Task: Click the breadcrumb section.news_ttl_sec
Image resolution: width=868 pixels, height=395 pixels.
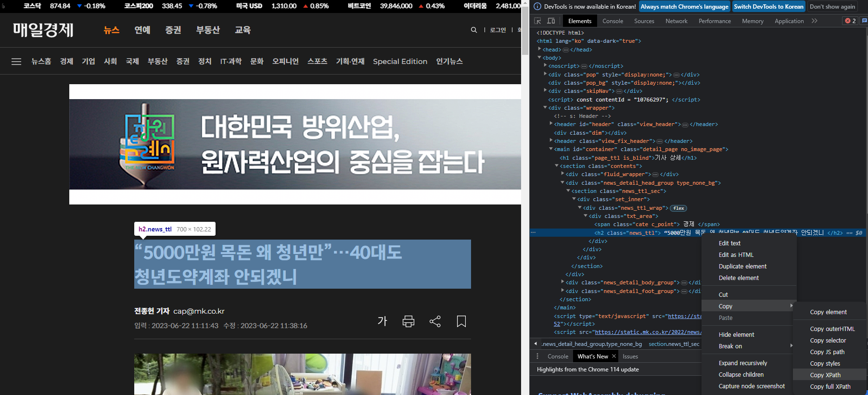Action: (674, 344)
